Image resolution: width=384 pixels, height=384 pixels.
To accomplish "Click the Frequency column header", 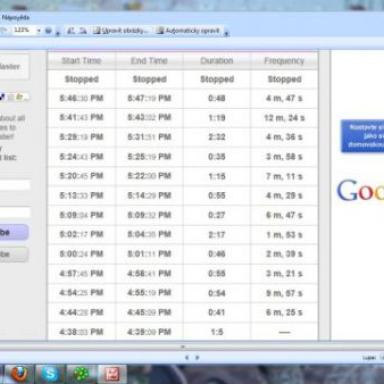I will (x=284, y=61).
